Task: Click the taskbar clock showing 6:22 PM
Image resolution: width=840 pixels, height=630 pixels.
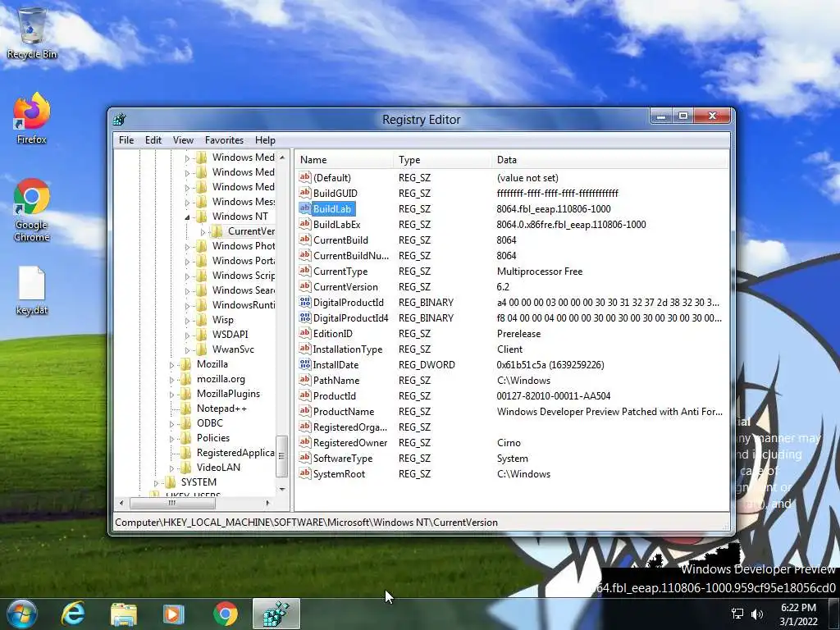Action: click(x=798, y=614)
